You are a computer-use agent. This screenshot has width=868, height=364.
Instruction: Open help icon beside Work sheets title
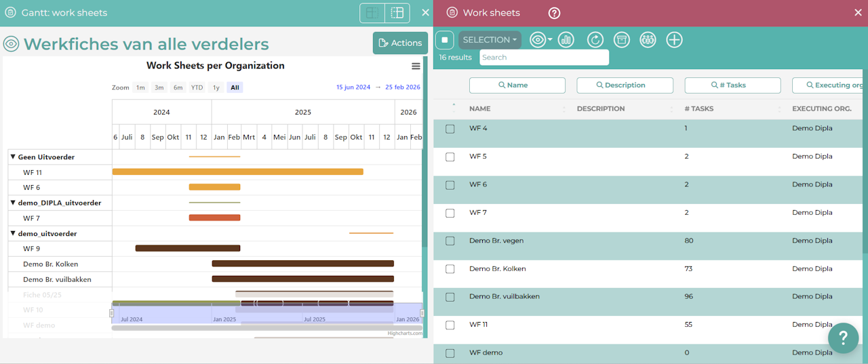coord(554,13)
